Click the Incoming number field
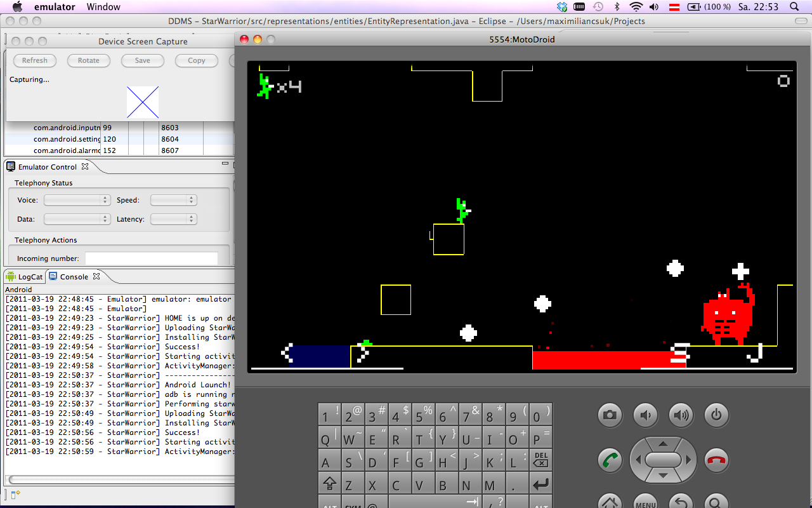The image size is (812, 508). 151,258
